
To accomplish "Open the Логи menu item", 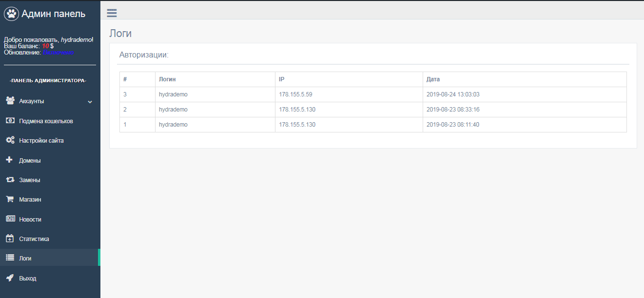I will [25, 259].
